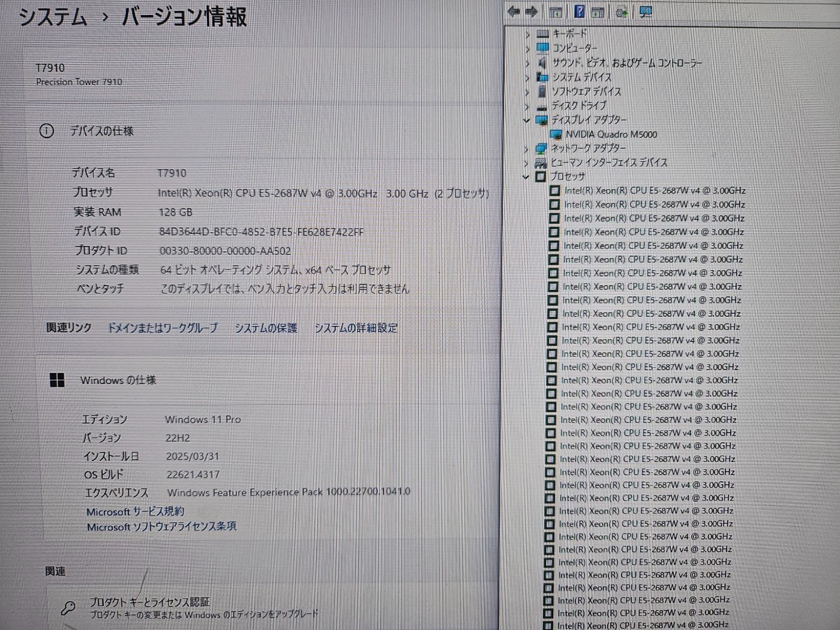
Task: Go to システム in the Settings breadcrumb
Action: coord(53,16)
